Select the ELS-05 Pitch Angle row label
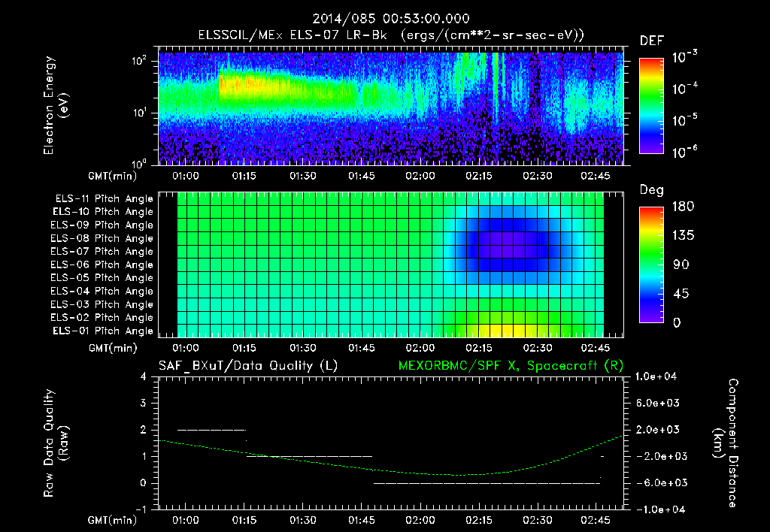Image resolution: width=770 pixels, height=532 pixels. pos(102,278)
